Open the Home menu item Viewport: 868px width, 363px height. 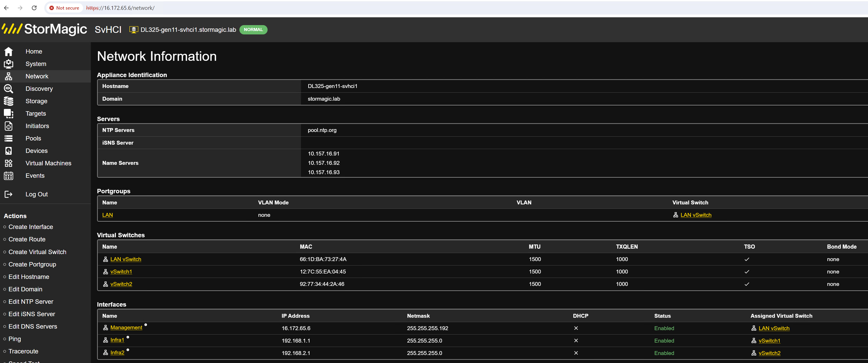pos(34,51)
